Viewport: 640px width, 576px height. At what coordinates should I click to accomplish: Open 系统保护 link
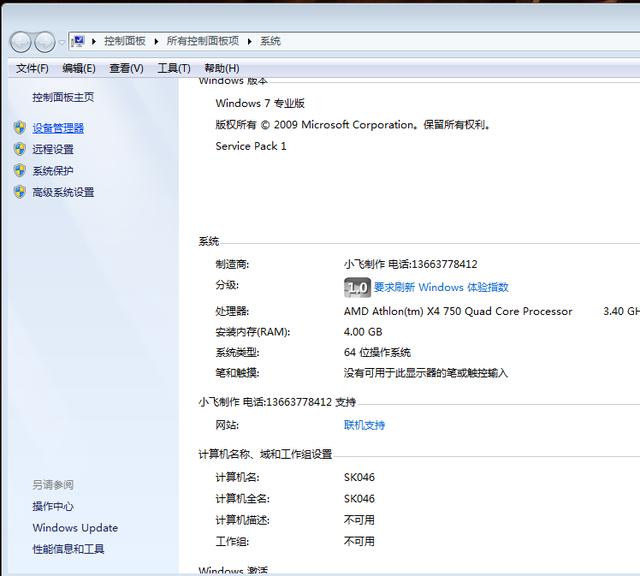(x=53, y=171)
